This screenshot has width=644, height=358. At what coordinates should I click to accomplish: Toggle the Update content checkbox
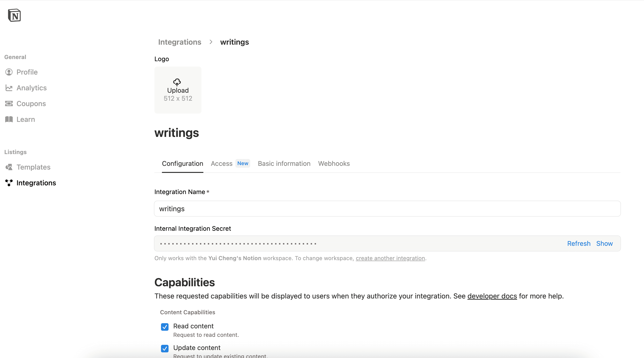(165, 348)
